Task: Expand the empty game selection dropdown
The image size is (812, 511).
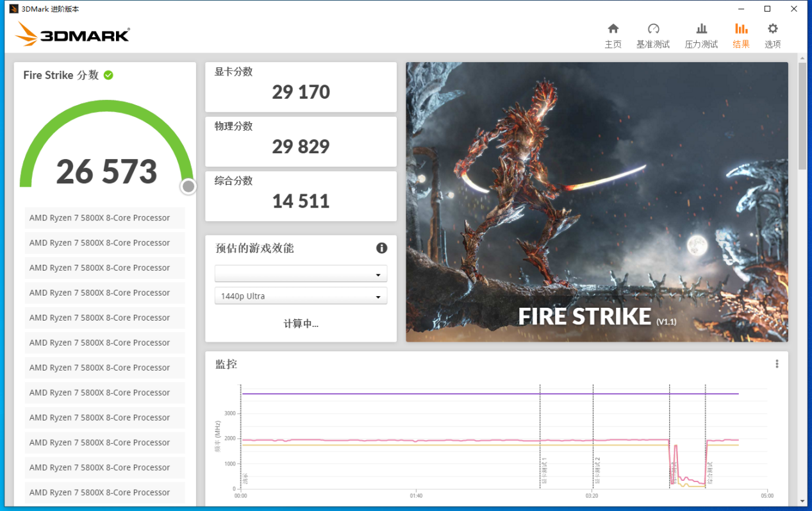Action: click(301, 274)
